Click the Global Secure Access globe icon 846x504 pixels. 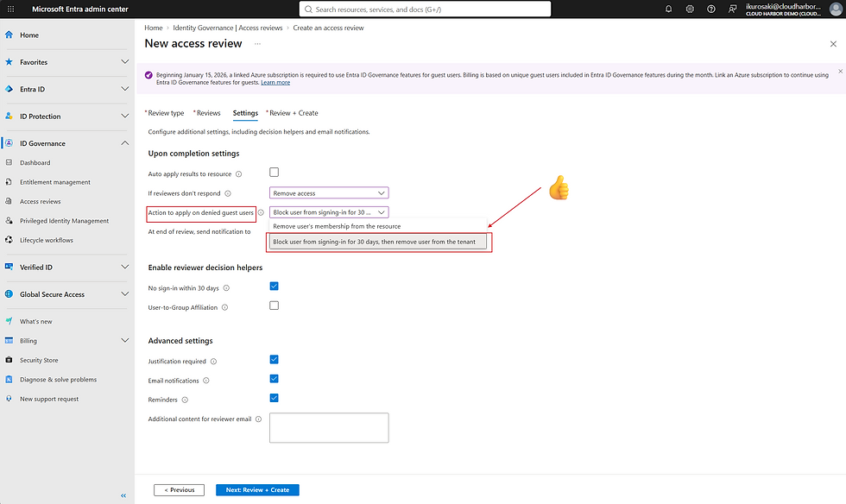pyautogui.click(x=9, y=294)
